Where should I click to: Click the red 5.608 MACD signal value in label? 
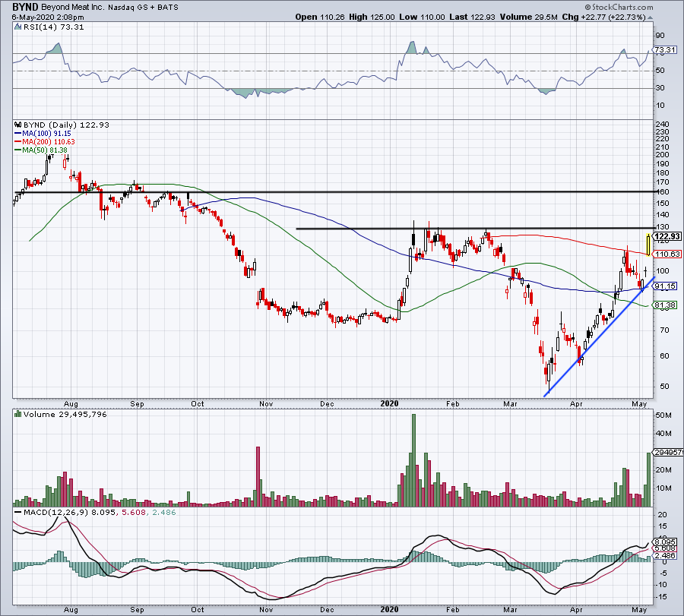(134, 512)
